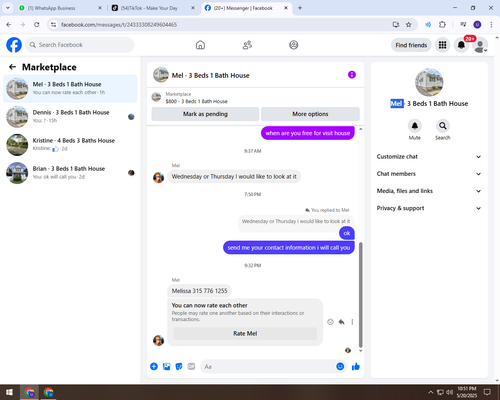Open conversation info purple icon
The height and width of the screenshot is (400, 500).
pyautogui.click(x=352, y=75)
